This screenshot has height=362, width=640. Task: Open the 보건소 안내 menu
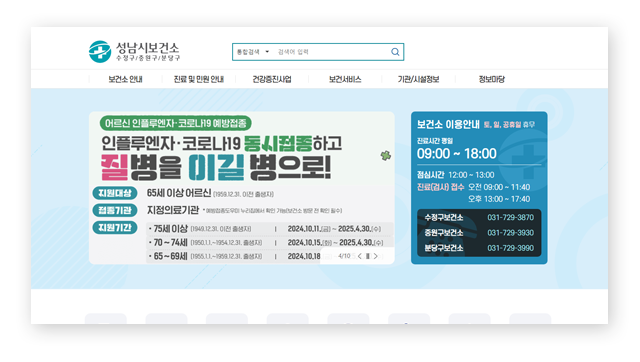(125, 79)
